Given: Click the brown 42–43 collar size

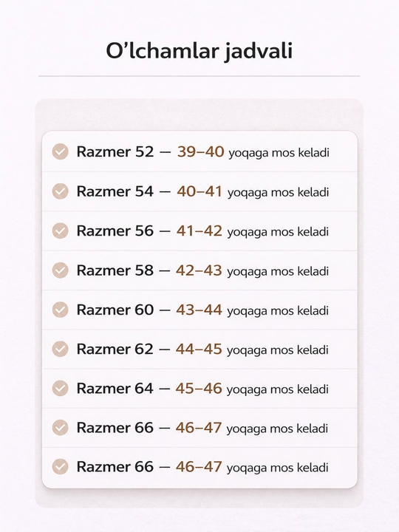Looking at the screenshot, I should coord(199,270).
